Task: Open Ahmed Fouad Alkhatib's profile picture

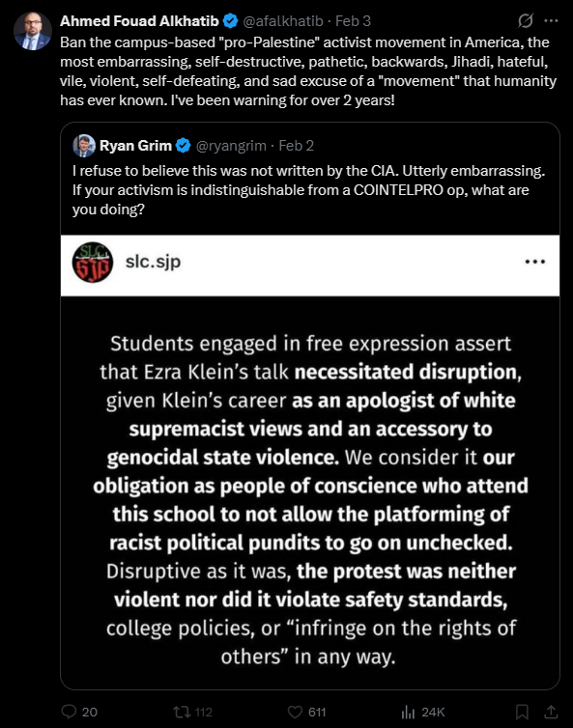Action: pyautogui.click(x=33, y=31)
